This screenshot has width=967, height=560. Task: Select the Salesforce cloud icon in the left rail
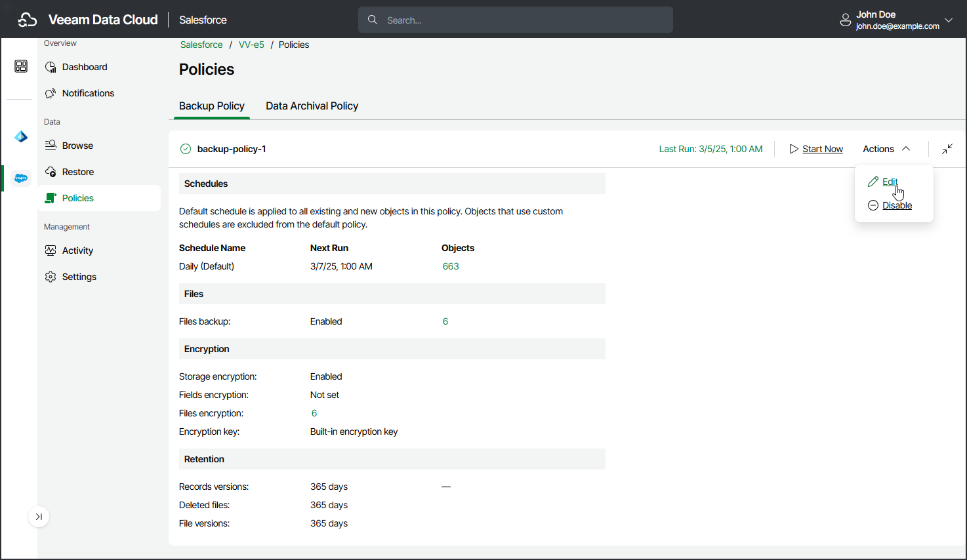click(21, 178)
